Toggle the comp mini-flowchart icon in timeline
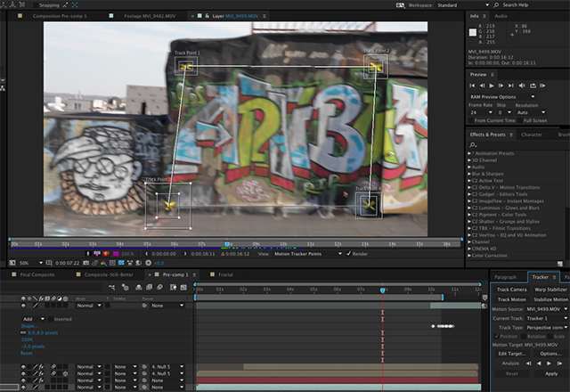Screen dimensions: 570x392 pos(111,287)
